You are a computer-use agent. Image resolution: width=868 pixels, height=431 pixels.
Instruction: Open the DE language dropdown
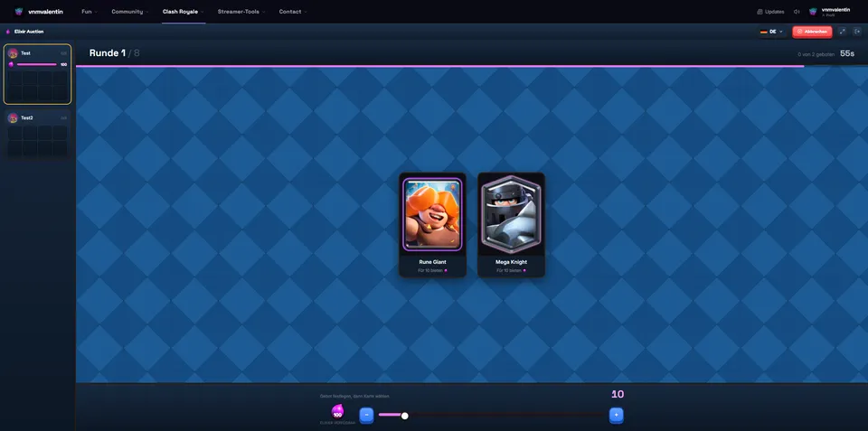[772, 32]
